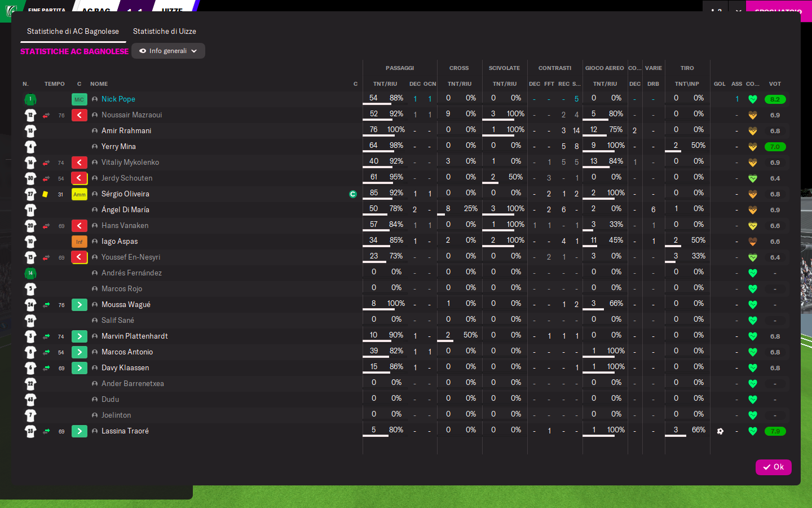Expand the chevron dropdown in the top bar
This screenshot has height=508, width=812.
738,11
